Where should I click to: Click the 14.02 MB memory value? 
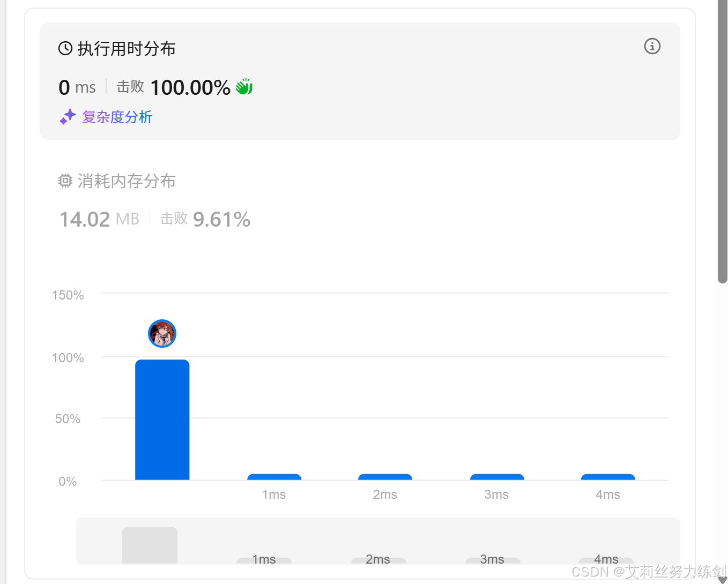[x=99, y=219]
